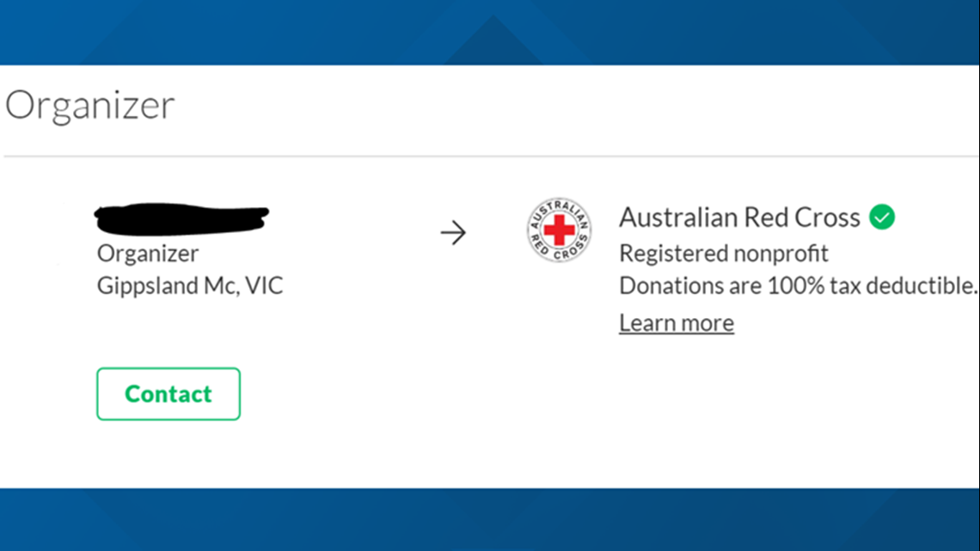Click the large Organizer section heading

click(90, 106)
